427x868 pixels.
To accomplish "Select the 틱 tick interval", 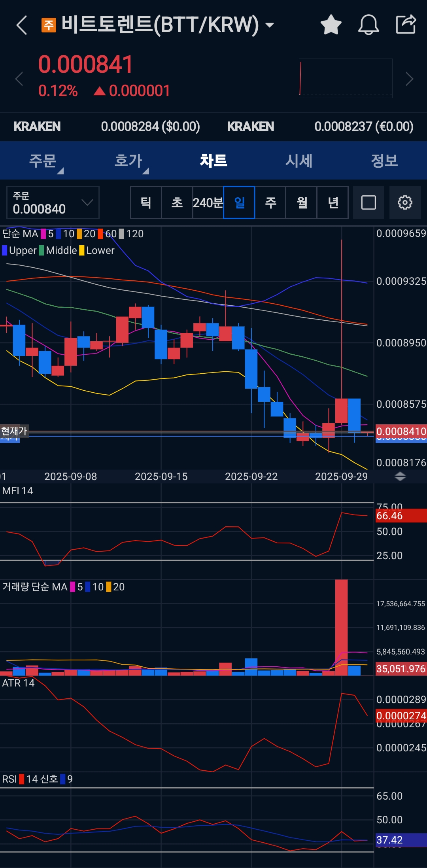I will [x=146, y=202].
